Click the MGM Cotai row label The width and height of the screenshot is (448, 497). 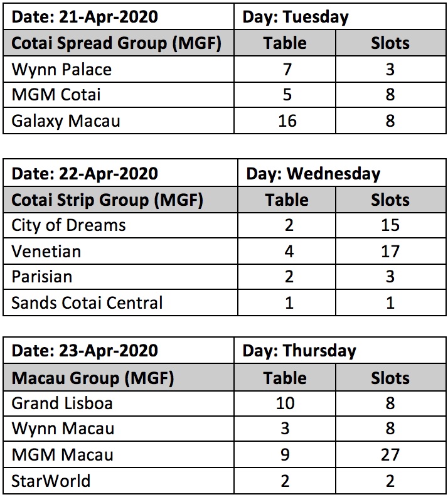pos(119,95)
